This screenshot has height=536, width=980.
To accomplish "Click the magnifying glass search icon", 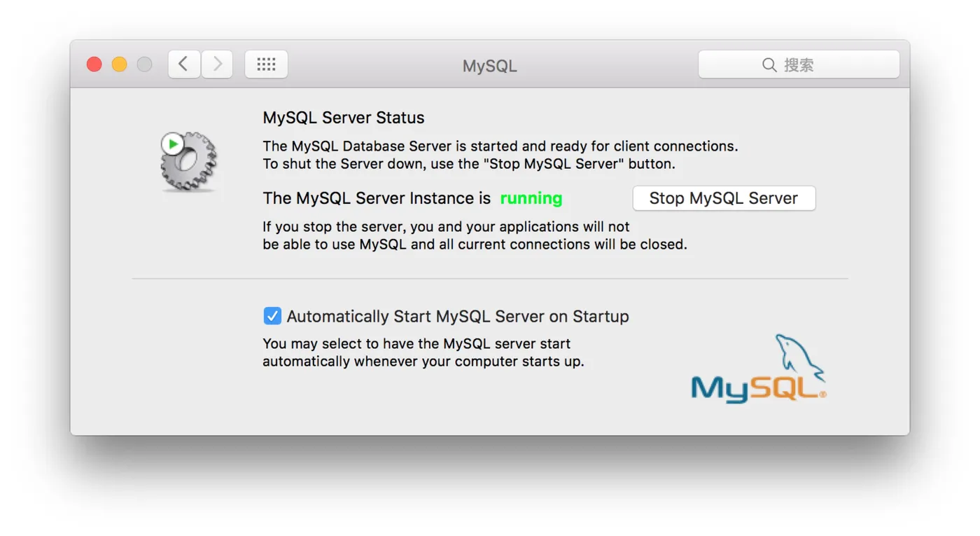I will (x=769, y=65).
